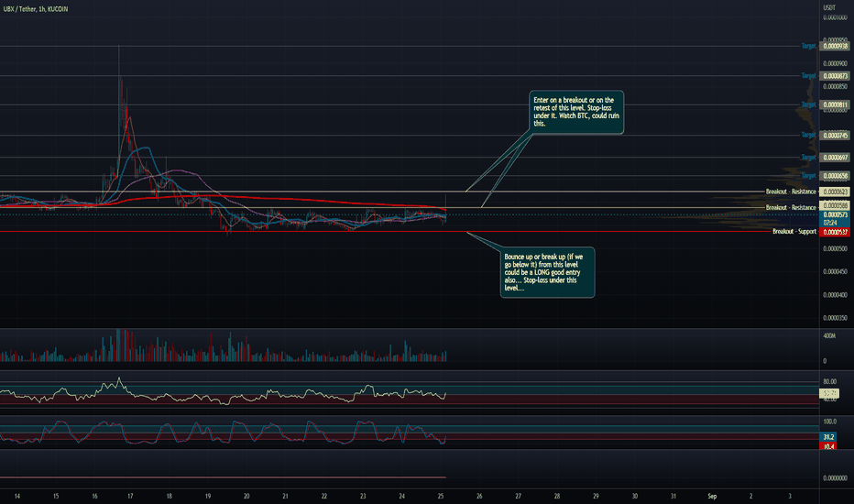854x504 pixels.
Task: Click date 31 on the time axis
Action: point(673,497)
